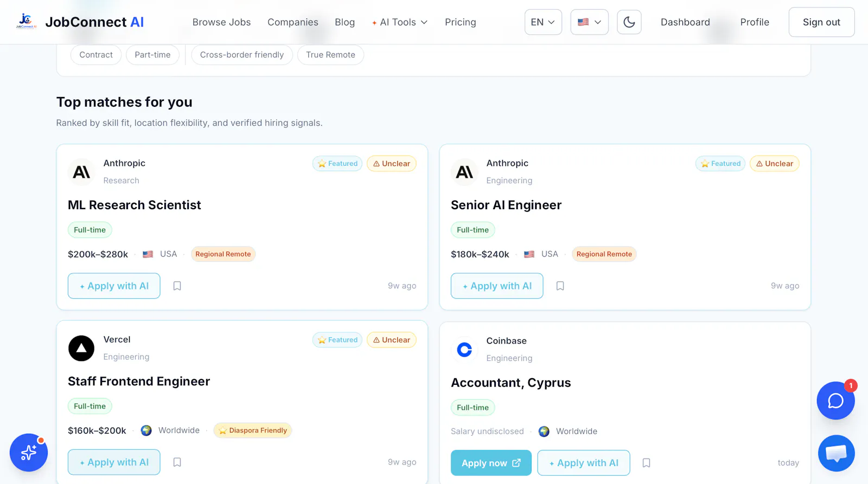Open Browse Jobs page
The width and height of the screenshot is (868, 484).
pos(221,22)
